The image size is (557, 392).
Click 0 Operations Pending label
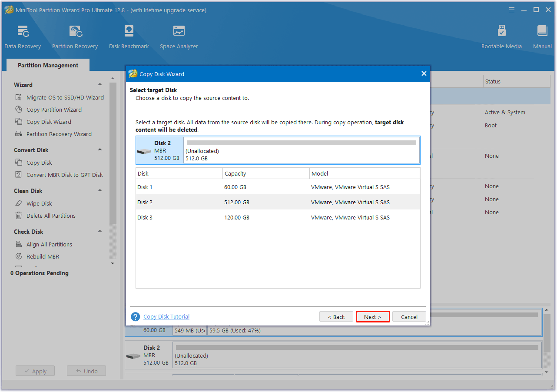tap(40, 273)
